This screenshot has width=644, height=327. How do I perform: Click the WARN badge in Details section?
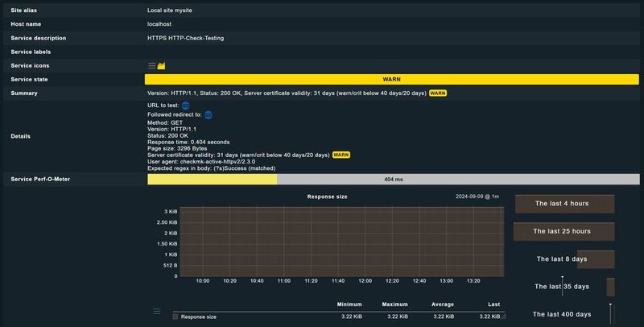click(x=341, y=155)
